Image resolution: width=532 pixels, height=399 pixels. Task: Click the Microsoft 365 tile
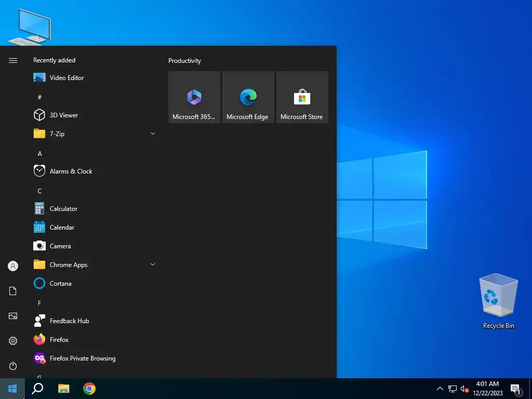[x=194, y=97]
